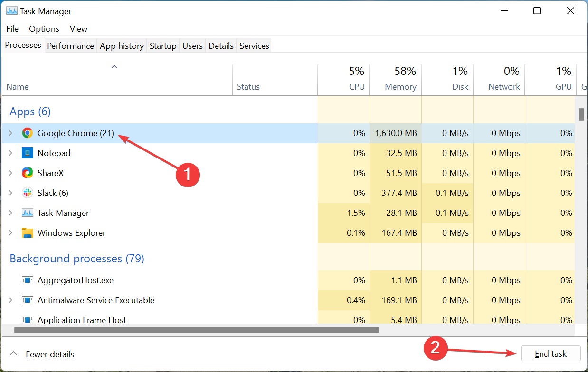Sort by the GPU column header
588x372 pixels.
coord(551,80)
